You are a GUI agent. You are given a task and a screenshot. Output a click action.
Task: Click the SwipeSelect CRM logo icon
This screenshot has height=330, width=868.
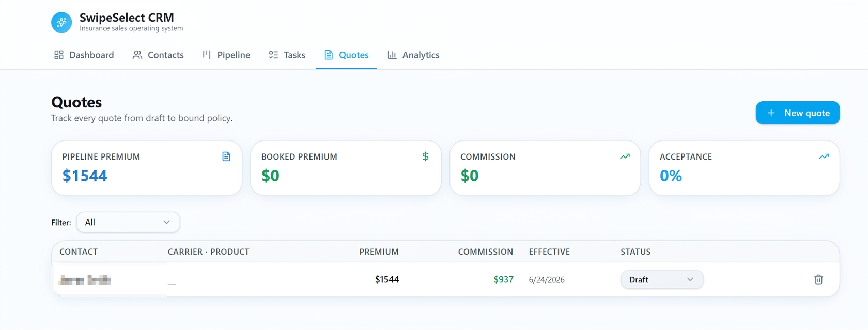coord(61,22)
